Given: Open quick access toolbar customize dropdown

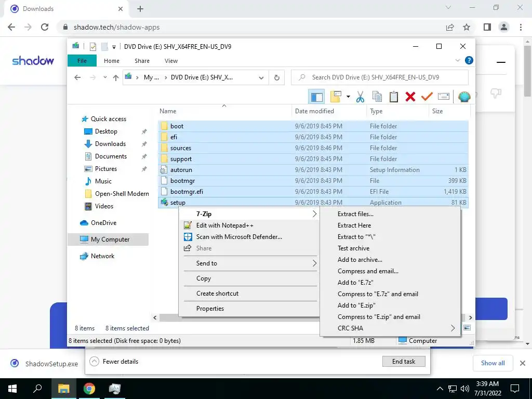Looking at the screenshot, I should click(x=114, y=47).
